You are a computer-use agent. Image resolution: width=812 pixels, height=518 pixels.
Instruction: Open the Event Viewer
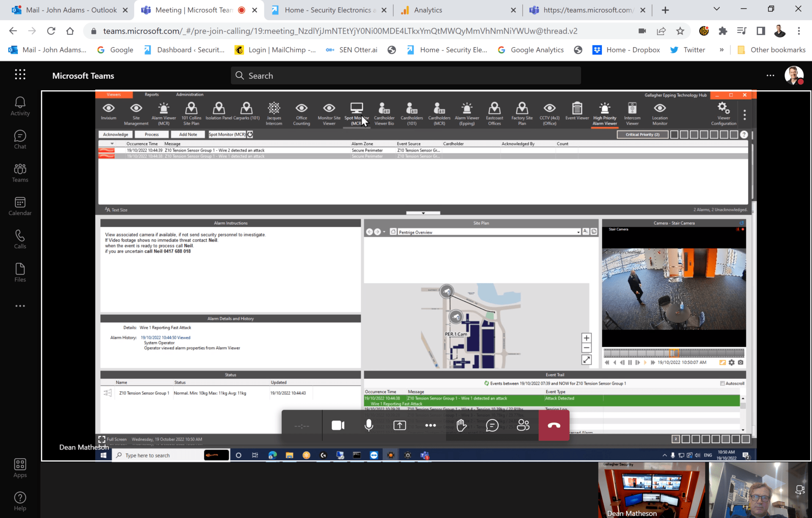point(577,112)
